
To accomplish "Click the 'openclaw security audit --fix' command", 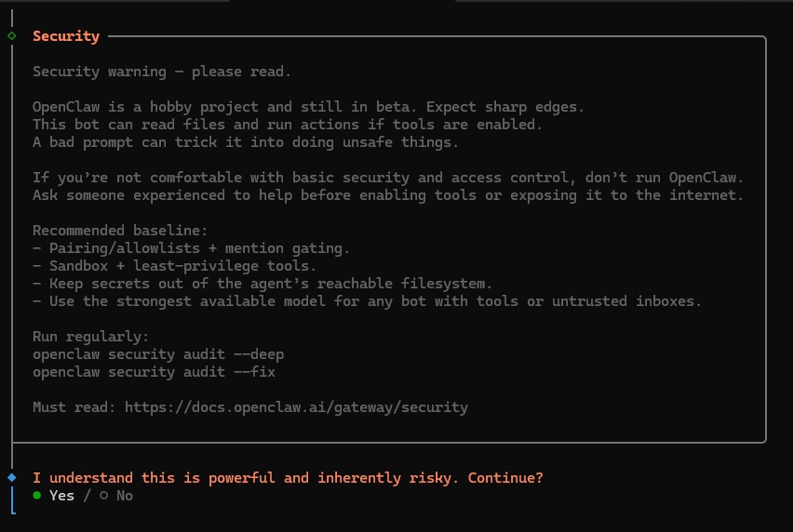I will 154,372.
